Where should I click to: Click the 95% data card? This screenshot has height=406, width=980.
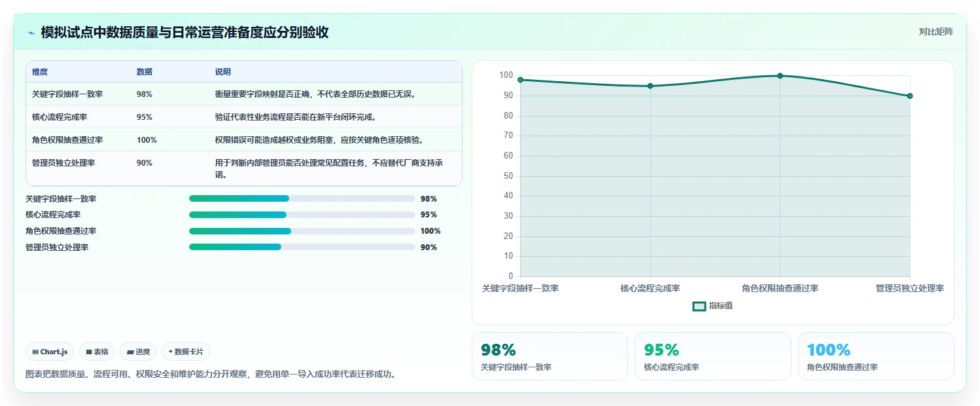(712, 356)
